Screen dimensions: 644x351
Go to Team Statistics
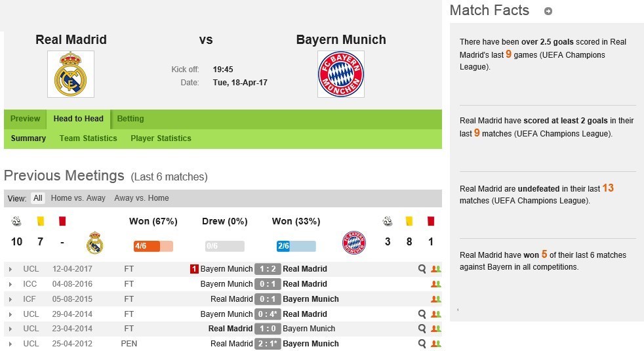pyautogui.click(x=88, y=138)
